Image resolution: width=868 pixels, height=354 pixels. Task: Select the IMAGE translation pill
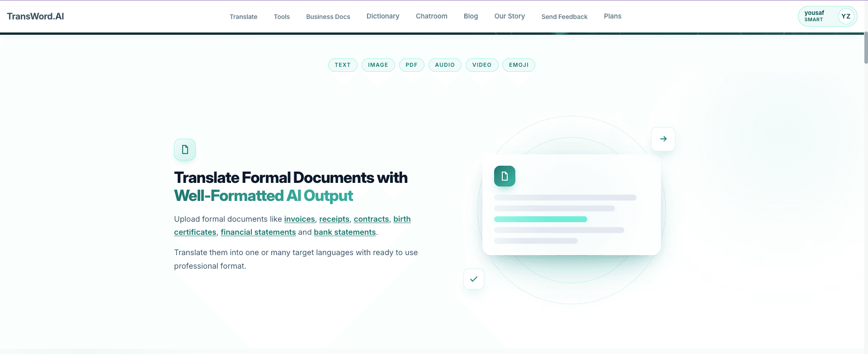[x=378, y=65]
